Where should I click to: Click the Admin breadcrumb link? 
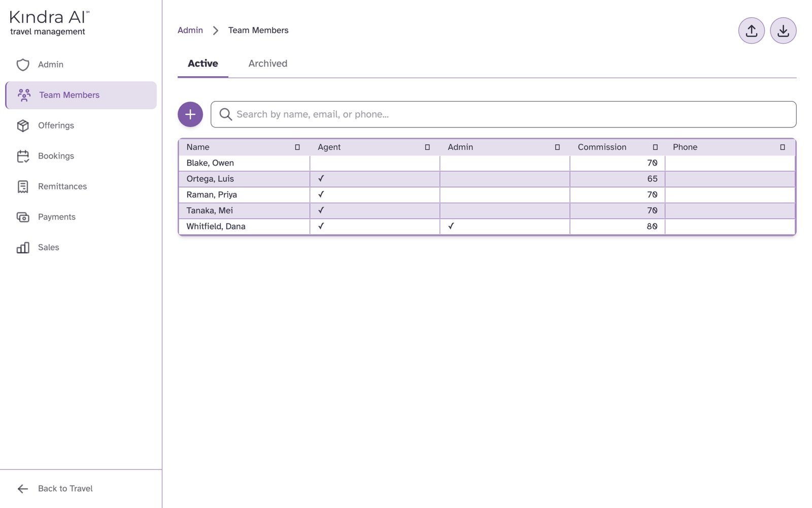[x=190, y=30]
